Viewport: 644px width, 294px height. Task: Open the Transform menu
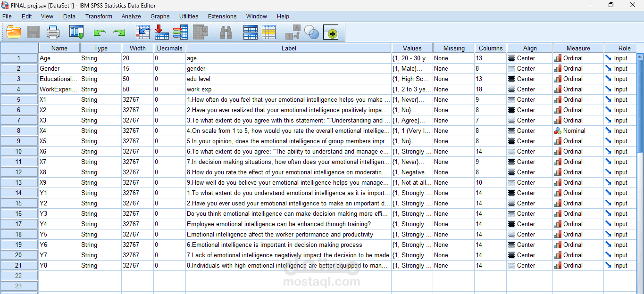pyautogui.click(x=99, y=16)
